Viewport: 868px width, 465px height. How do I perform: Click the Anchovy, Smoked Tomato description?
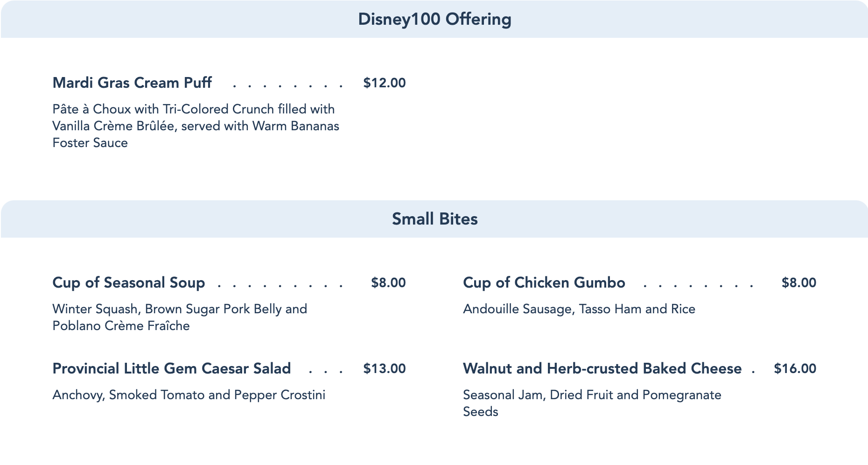pos(189,395)
